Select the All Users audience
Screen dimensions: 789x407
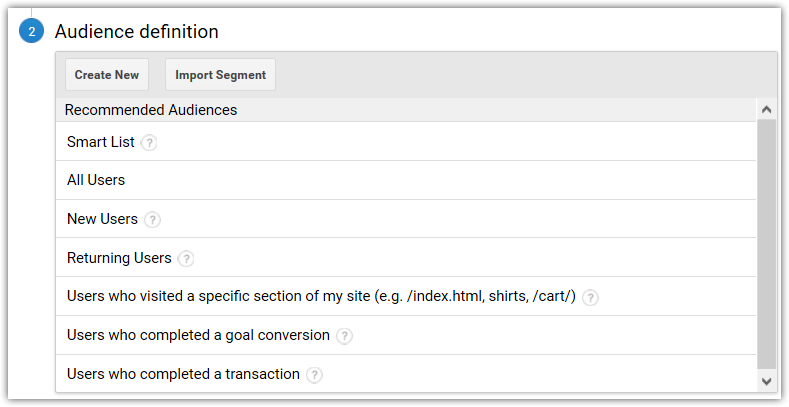[x=406, y=180]
